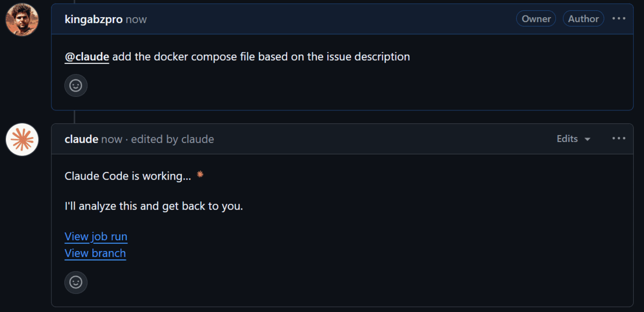Expand the Edits dropdown
The height and width of the screenshot is (312, 644).
click(573, 139)
